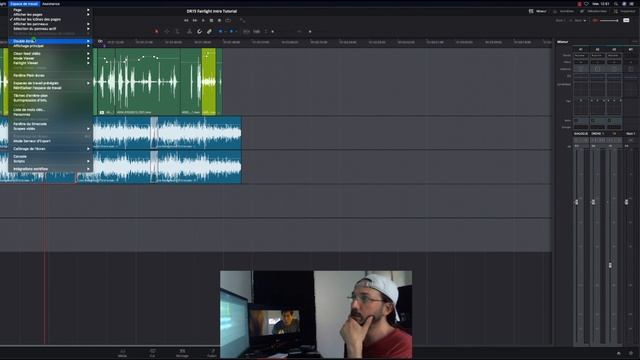Image resolution: width=640 pixels, height=360 pixels.
Task: Expand Afficher les panneaux submenu arrow
Action: tap(88, 24)
